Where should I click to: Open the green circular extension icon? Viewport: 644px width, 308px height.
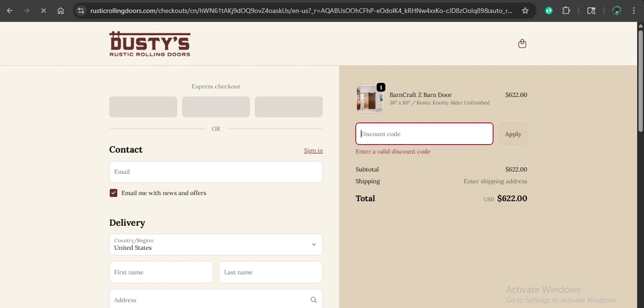[x=549, y=11]
